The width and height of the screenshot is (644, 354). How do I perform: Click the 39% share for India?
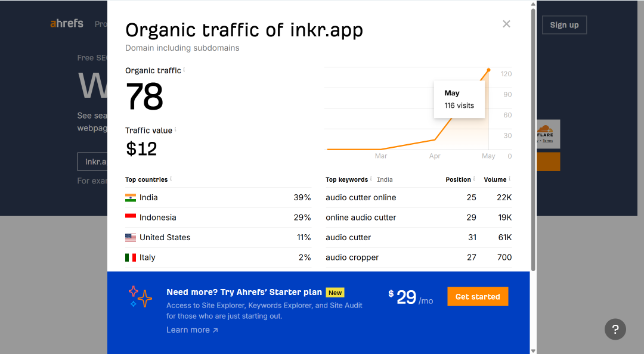pyautogui.click(x=302, y=197)
